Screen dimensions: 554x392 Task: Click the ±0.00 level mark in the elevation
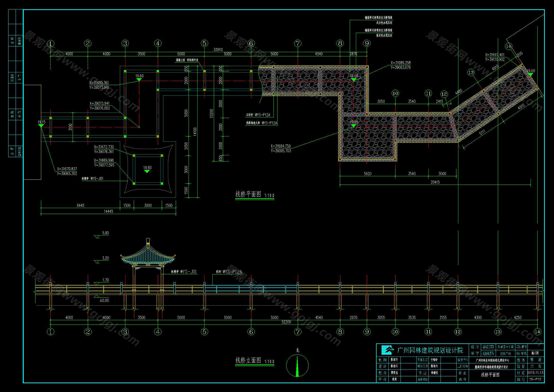tap(104, 300)
